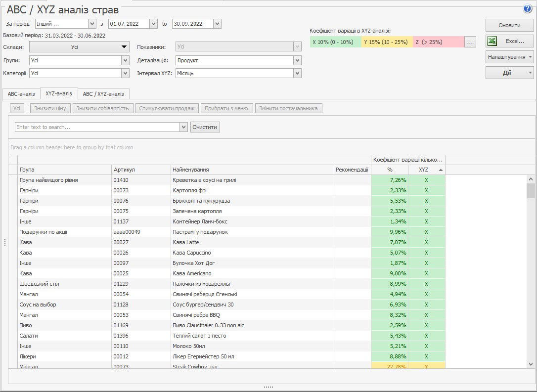Image resolution: width=537 pixels, height=392 pixels.
Task: Click the scroll down arrow of table
Action: pyautogui.click(x=531, y=364)
